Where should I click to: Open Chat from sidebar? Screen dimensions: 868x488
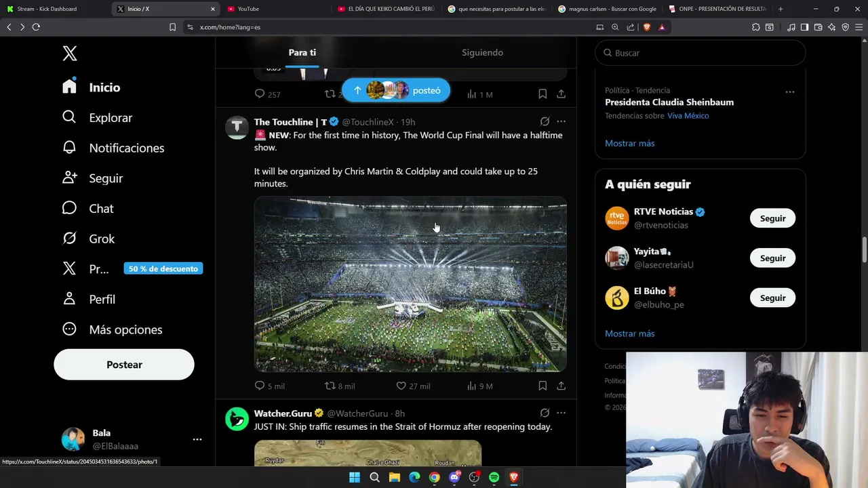[x=88, y=208]
